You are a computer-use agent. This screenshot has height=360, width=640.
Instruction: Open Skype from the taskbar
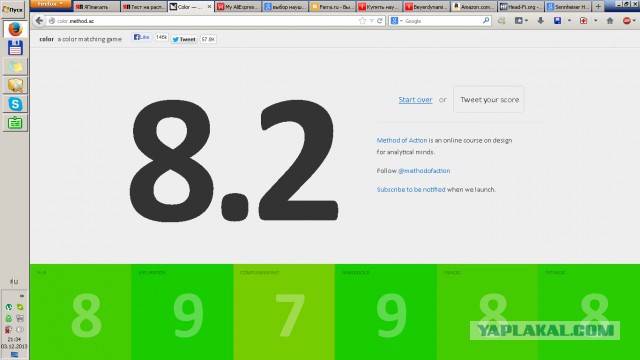(x=15, y=104)
